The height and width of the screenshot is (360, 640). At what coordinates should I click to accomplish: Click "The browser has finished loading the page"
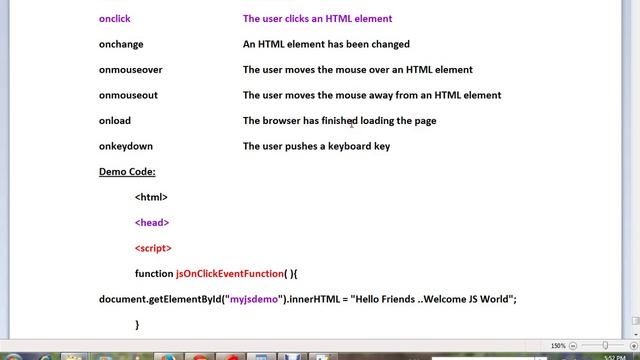point(340,121)
